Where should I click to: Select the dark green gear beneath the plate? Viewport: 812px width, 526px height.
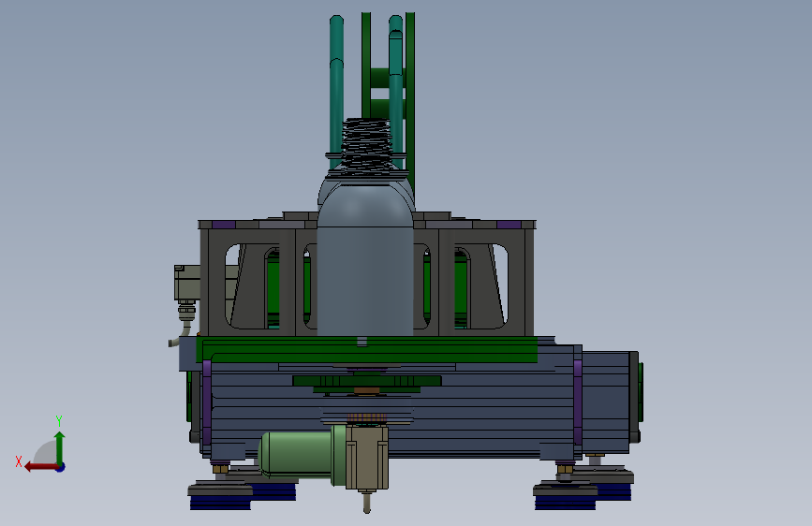click(366, 381)
